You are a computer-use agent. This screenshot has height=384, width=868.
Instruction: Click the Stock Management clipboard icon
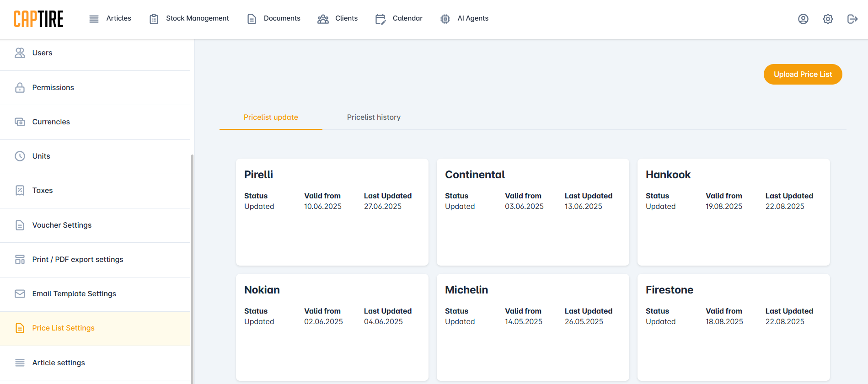tap(154, 19)
